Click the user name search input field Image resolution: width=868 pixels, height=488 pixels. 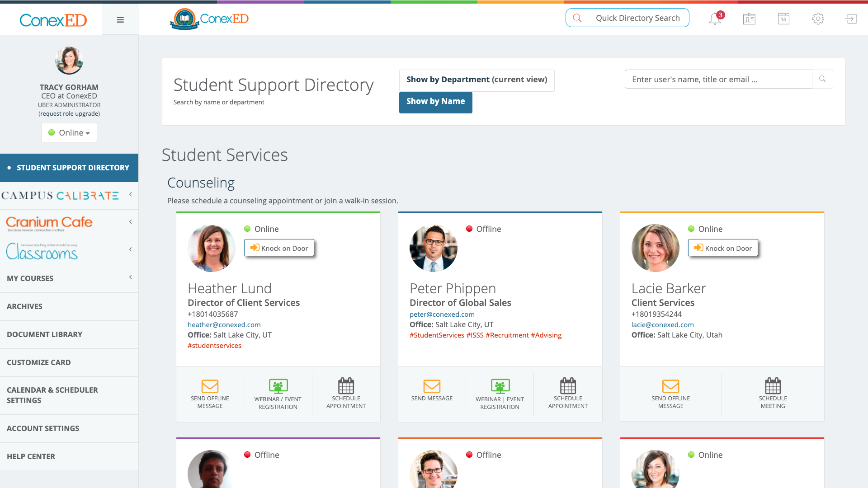(718, 80)
